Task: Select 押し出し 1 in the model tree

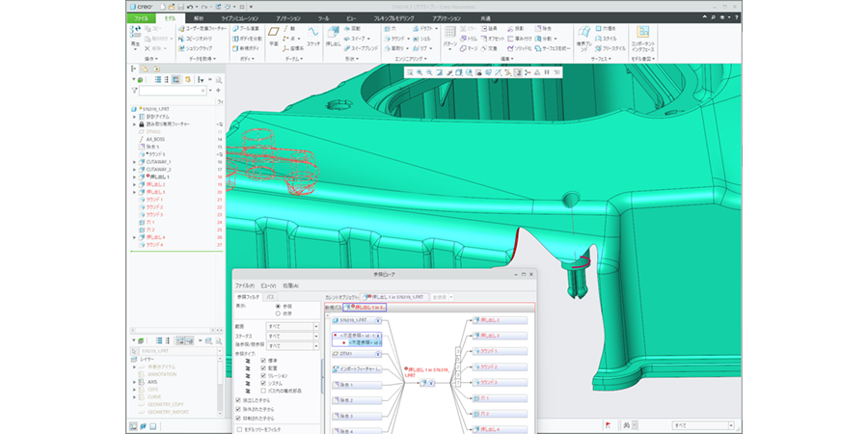Action: 158,176
